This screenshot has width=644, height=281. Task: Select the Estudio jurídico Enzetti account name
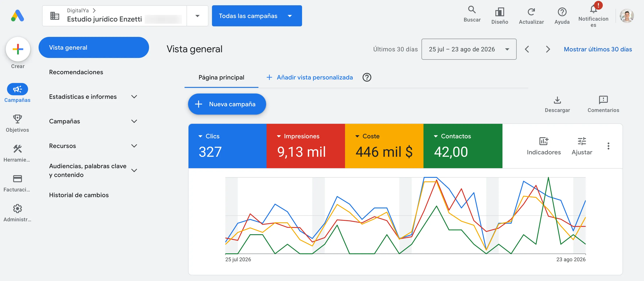point(104,19)
